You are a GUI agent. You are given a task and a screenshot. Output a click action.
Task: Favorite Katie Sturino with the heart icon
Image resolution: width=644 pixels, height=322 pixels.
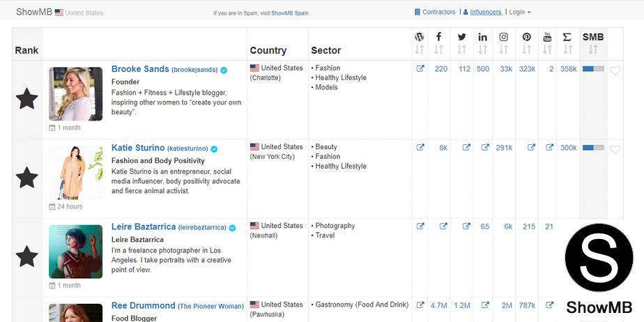(615, 149)
